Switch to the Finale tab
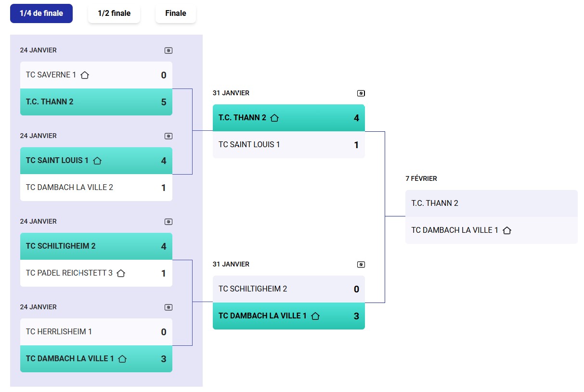 pyautogui.click(x=176, y=13)
